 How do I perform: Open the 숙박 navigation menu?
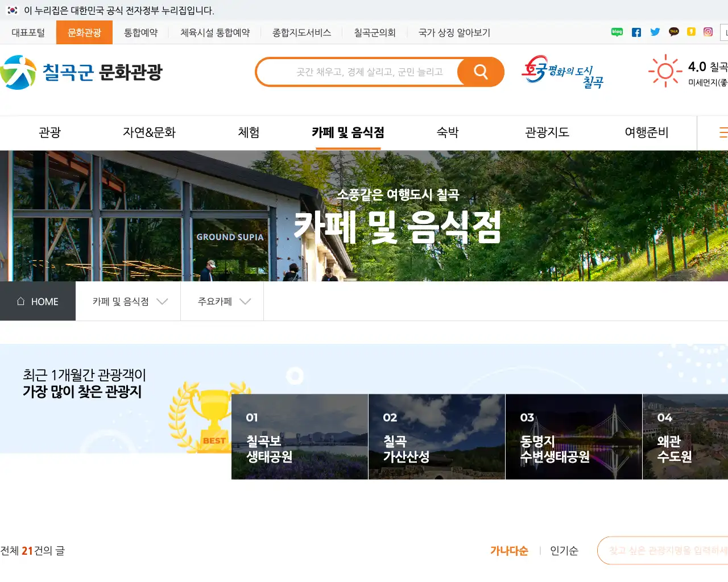447,132
